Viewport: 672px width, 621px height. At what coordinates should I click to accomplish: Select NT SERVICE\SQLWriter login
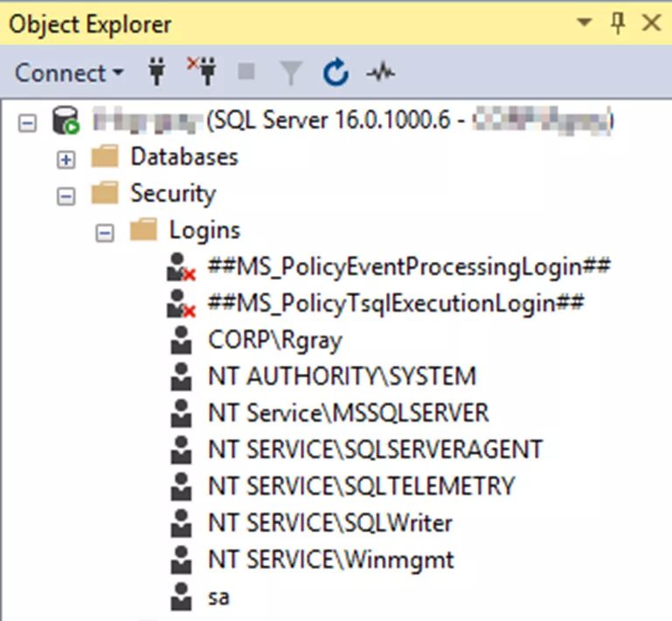coord(330,523)
